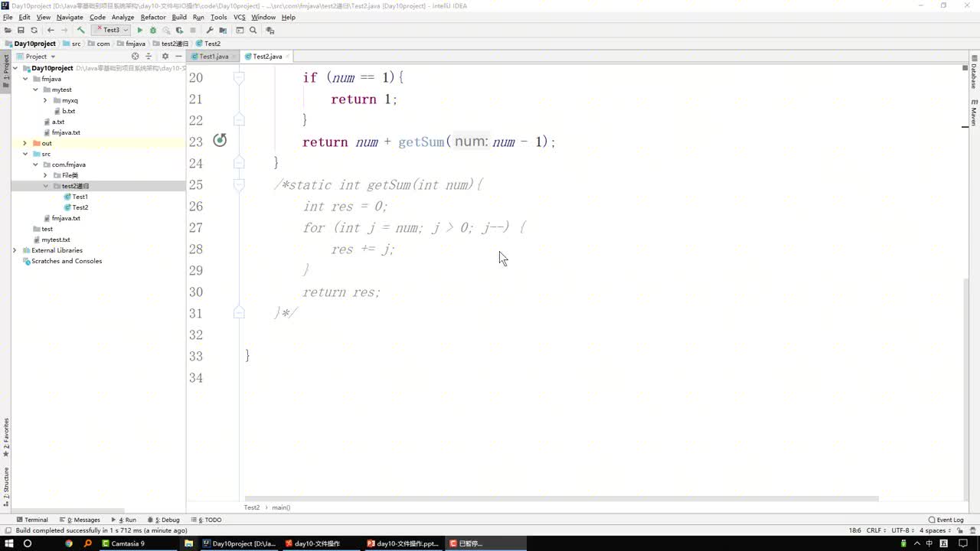Open the Test3 run configuration dropdown
This screenshot has width=980, height=551.
point(112,31)
